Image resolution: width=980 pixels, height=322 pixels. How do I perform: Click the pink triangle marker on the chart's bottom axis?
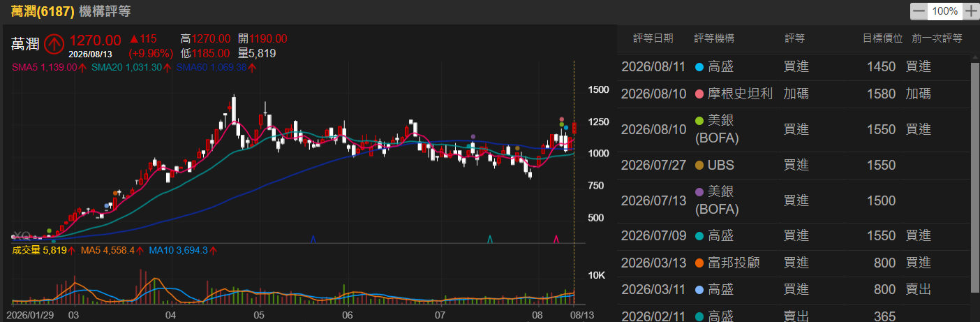[x=556, y=239]
